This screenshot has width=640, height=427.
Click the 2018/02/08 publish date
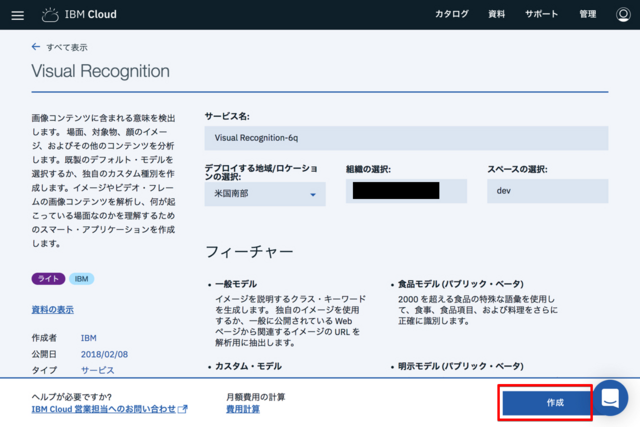click(x=104, y=354)
